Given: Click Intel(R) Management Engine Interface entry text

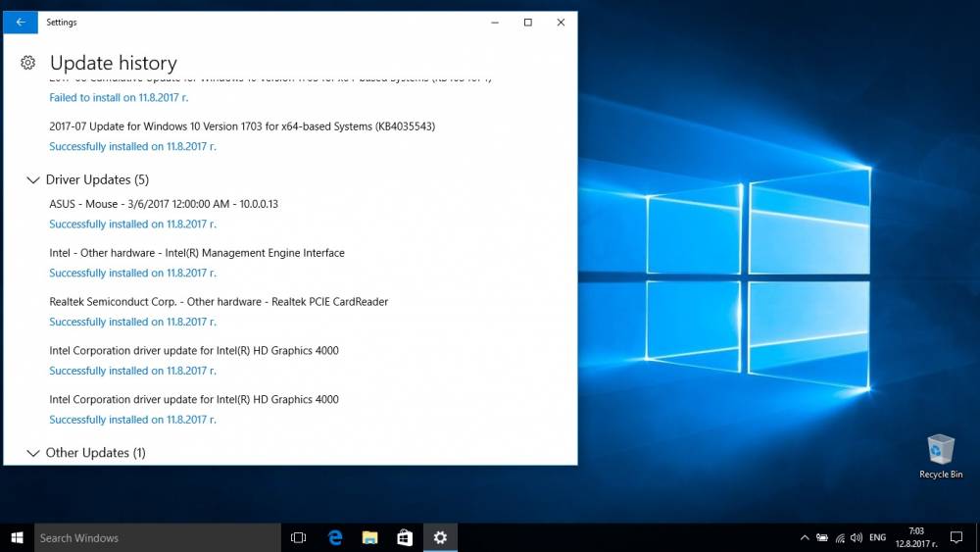Looking at the screenshot, I should click(197, 253).
